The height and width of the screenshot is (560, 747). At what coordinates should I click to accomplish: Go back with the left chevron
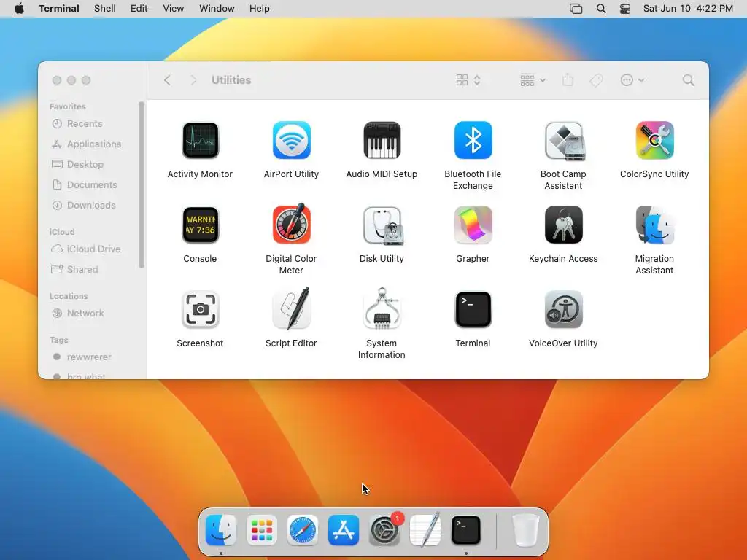click(167, 80)
